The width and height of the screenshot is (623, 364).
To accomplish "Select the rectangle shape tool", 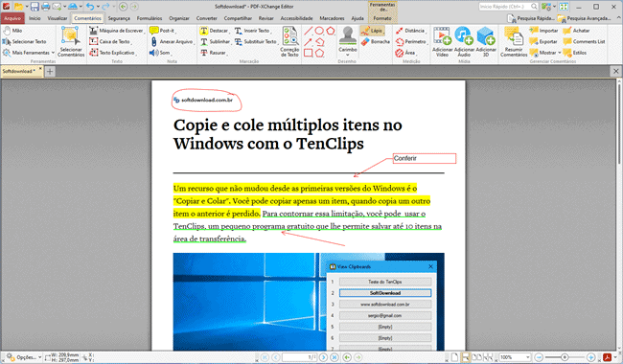I will coord(308,53).
